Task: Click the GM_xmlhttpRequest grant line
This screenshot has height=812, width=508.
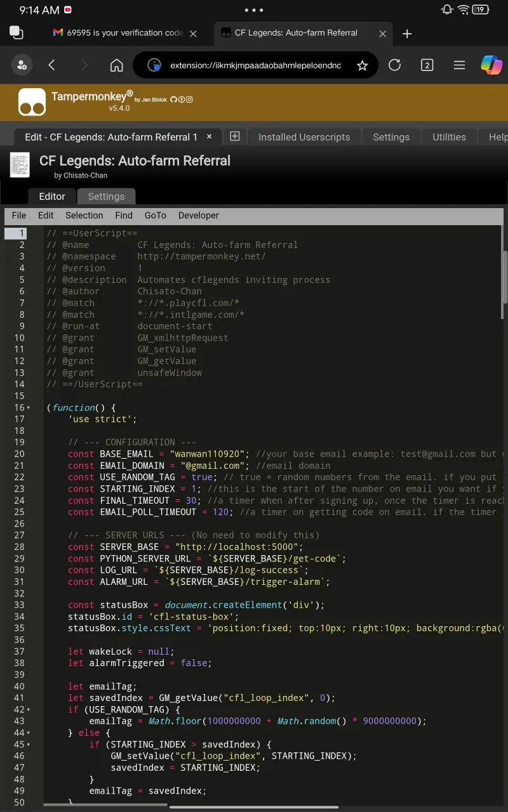Action: point(138,338)
